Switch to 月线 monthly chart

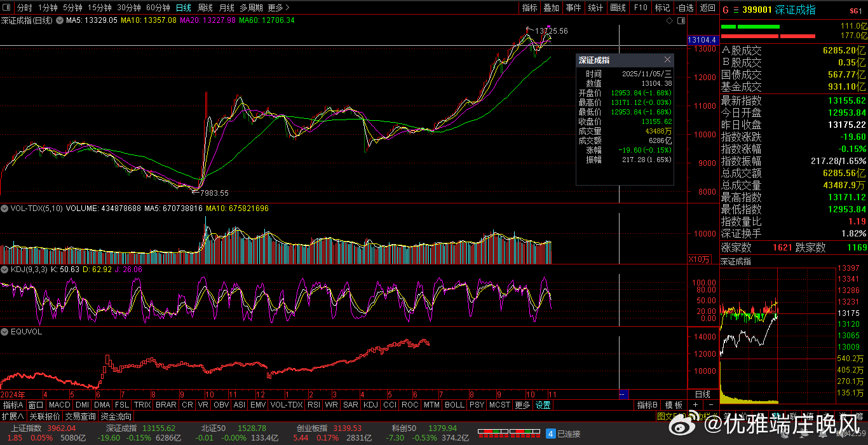click(226, 8)
